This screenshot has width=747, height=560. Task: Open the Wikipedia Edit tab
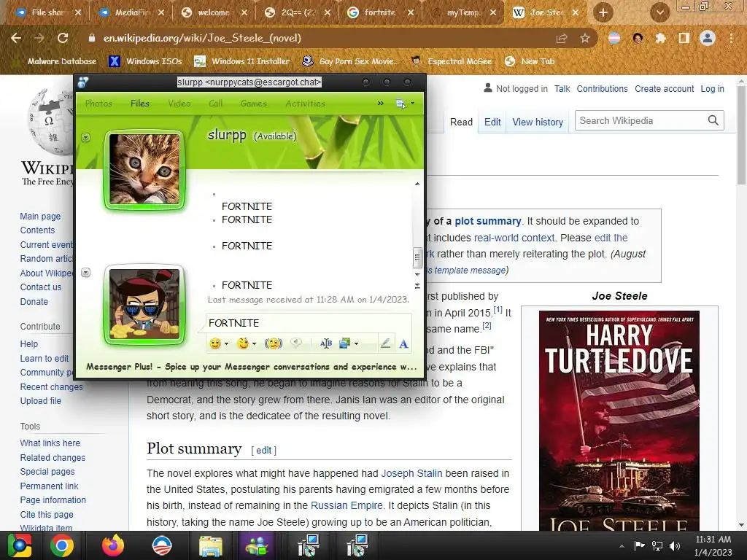pos(492,122)
